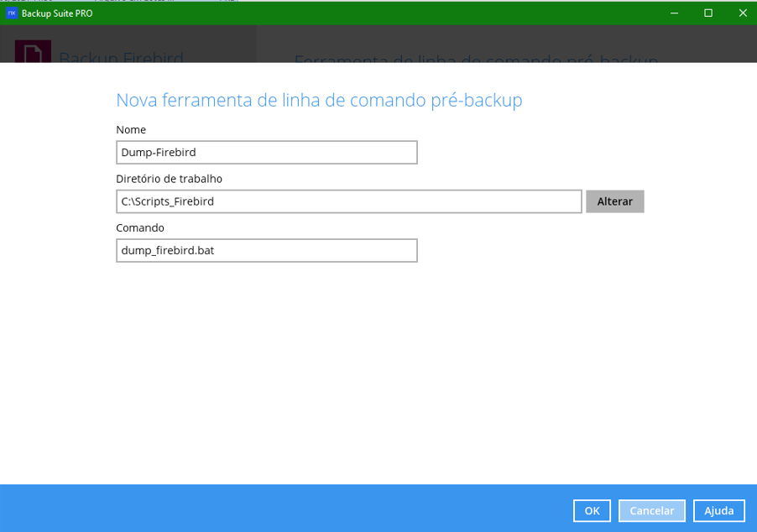The image size is (757, 532).
Task: Click the Nova ferramenta de linha heading
Action: tap(319, 101)
